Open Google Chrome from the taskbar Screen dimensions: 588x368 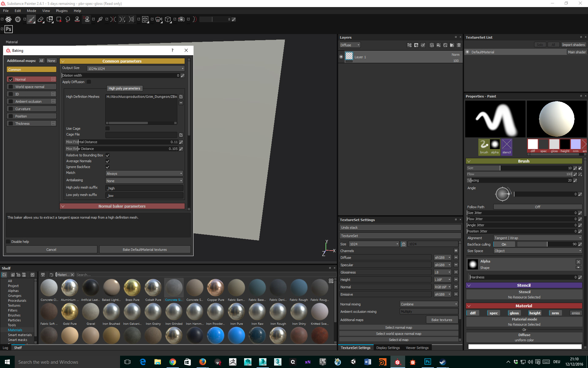coord(173,362)
